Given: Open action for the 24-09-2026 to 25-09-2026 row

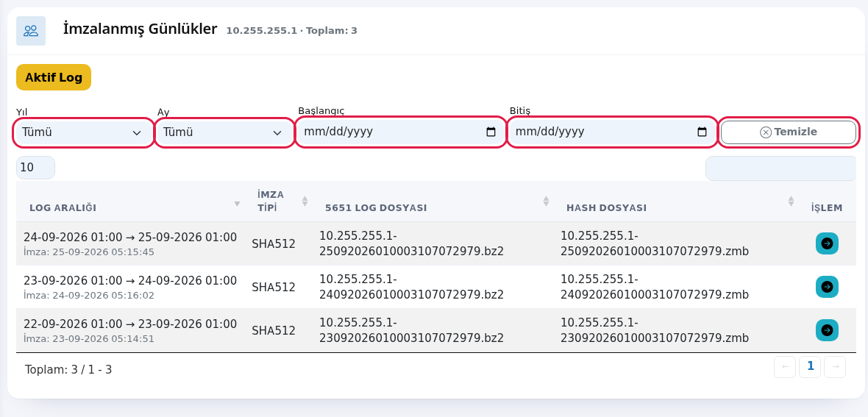Looking at the screenshot, I should coord(827,243).
